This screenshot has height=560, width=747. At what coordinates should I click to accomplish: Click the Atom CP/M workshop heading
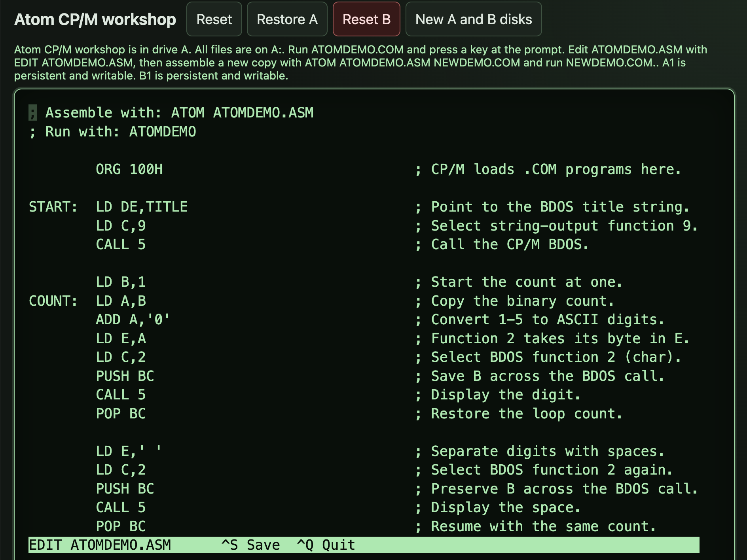pos(95,19)
